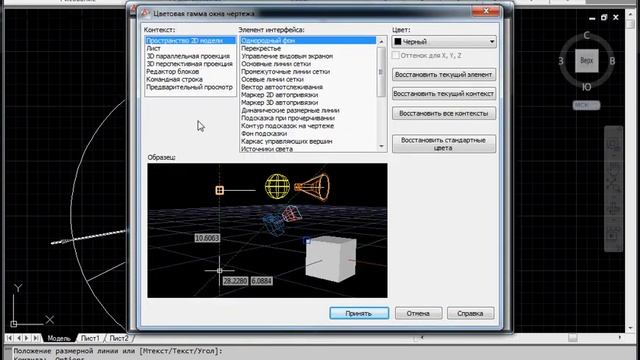Select 'Лист' in context list
This screenshot has height=360, width=640.
153,48
